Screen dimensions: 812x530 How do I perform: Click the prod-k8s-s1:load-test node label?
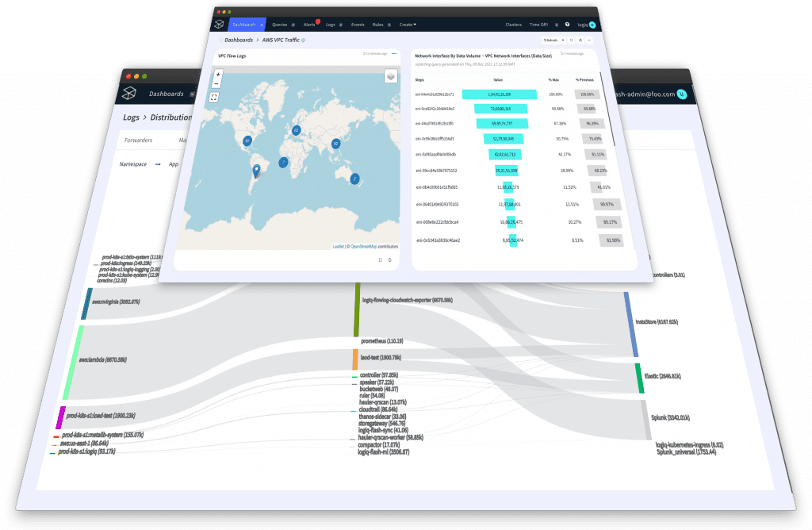pos(101,416)
